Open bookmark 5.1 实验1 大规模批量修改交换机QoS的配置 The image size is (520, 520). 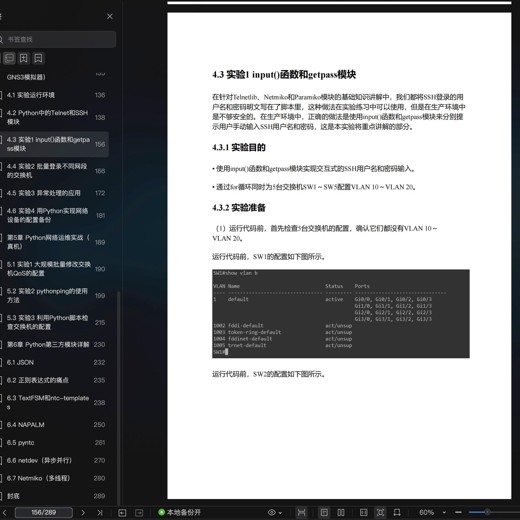coord(53,269)
